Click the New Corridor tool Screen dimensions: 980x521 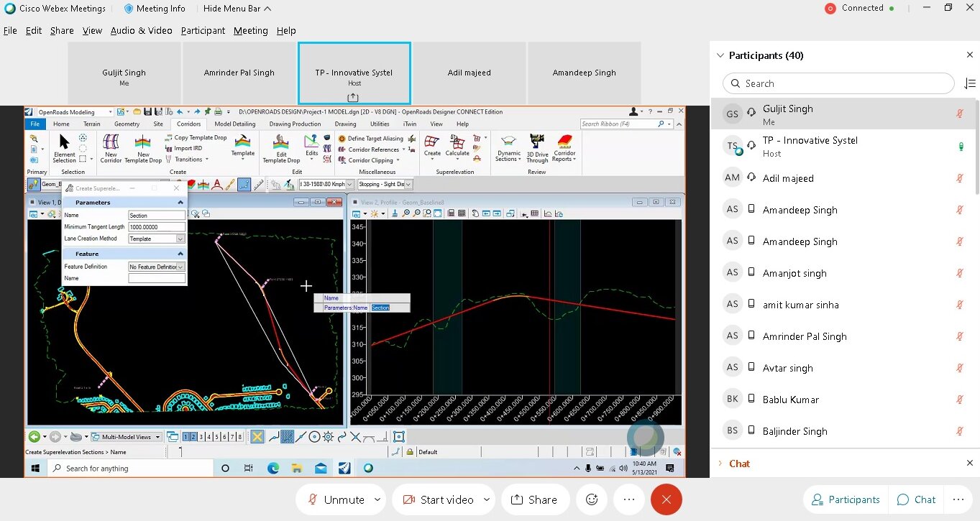pos(111,147)
